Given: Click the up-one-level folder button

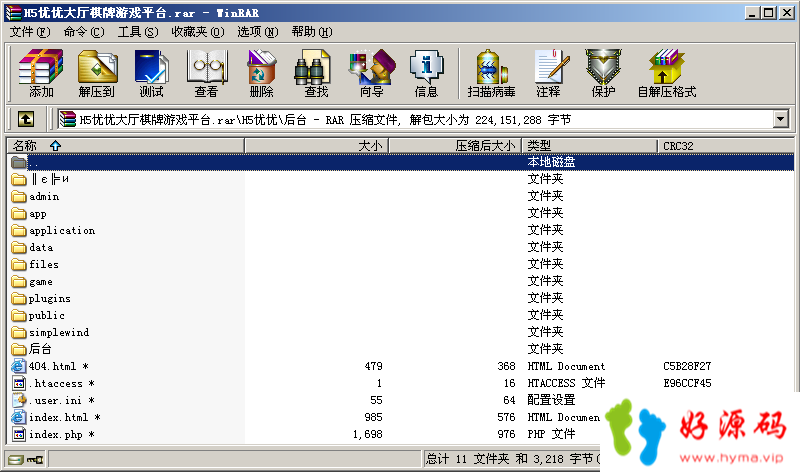Looking at the screenshot, I should (26, 119).
